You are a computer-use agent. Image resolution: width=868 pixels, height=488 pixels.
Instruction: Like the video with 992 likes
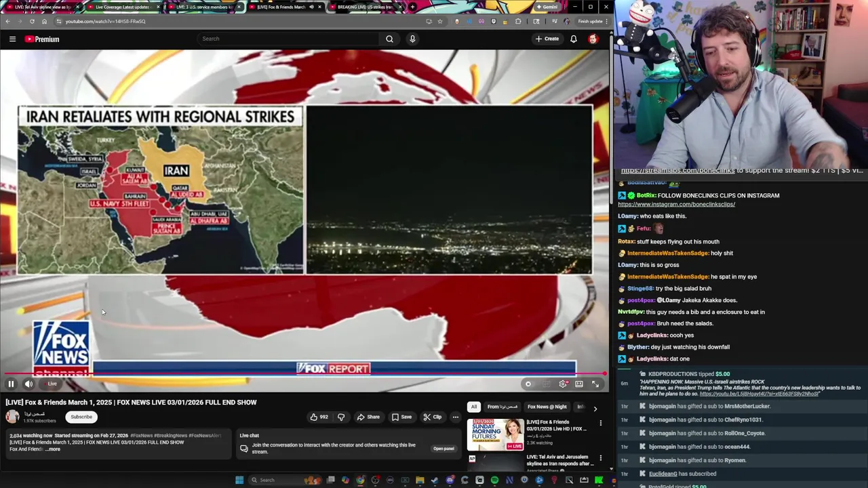click(x=319, y=417)
